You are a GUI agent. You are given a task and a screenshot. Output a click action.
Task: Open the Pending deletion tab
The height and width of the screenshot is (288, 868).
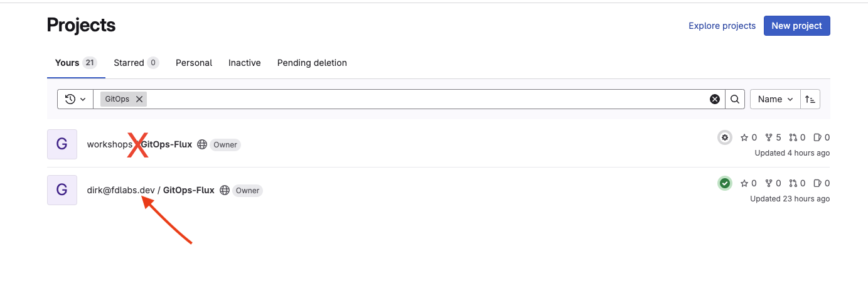[312, 63]
